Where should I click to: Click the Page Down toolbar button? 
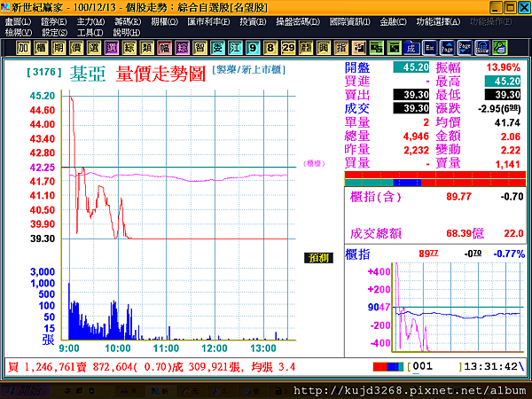tap(465, 48)
